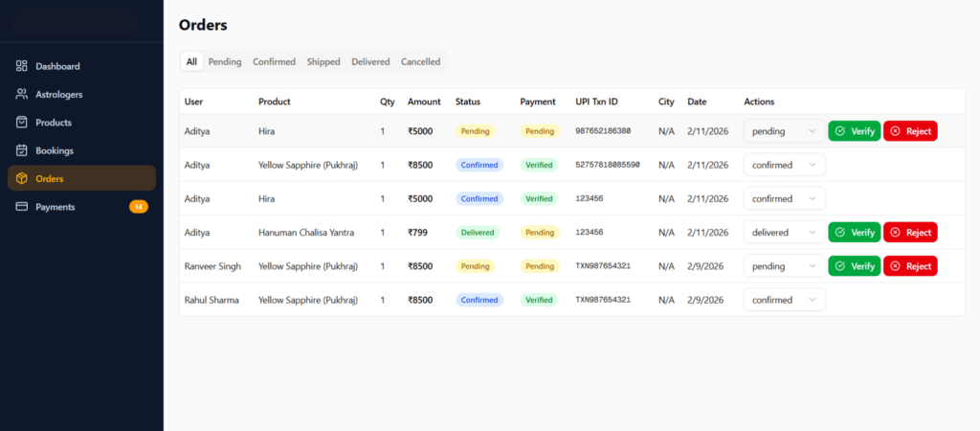Click the Orders box icon
The height and width of the screenshot is (431, 980).
pos(21,178)
